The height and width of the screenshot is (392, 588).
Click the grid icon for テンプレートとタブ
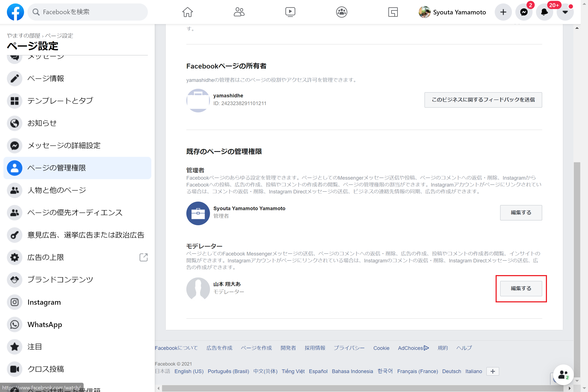coord(14,101)
